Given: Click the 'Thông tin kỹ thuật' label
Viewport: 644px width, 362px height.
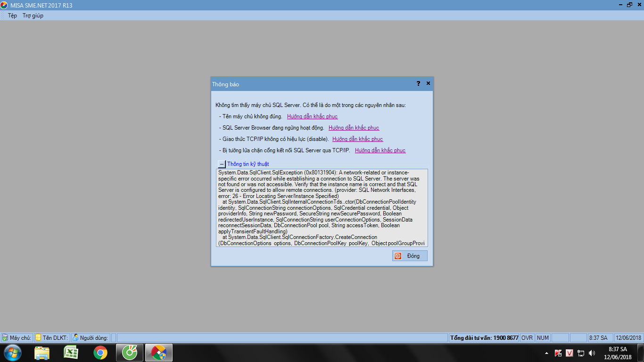Looking at the screenshot, I should [x=248, y=164].
